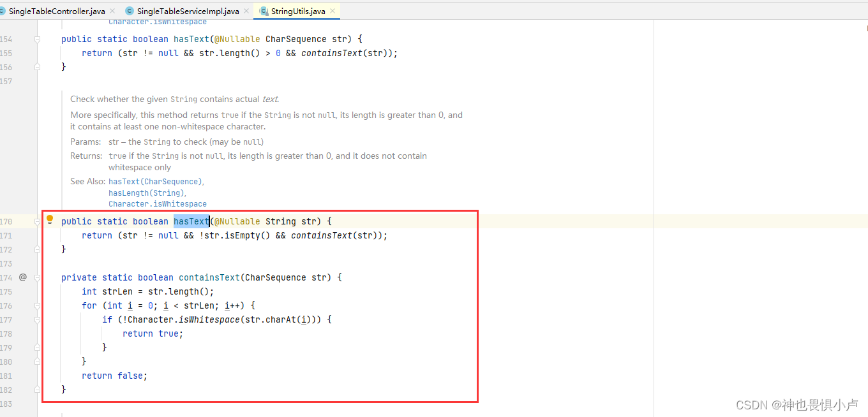The image size is (868, 417).
Task: Click str.length() on line 155
Action: pyautogui.click(x=230, y=53)
